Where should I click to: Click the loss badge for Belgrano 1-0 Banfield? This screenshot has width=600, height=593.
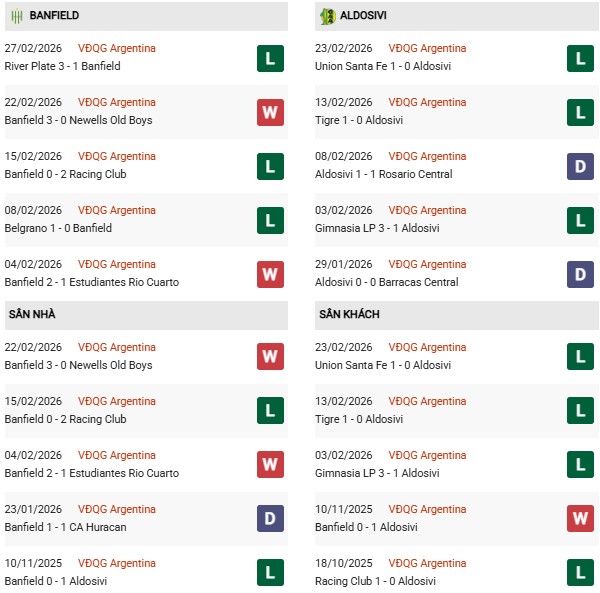tap(270, 220)
